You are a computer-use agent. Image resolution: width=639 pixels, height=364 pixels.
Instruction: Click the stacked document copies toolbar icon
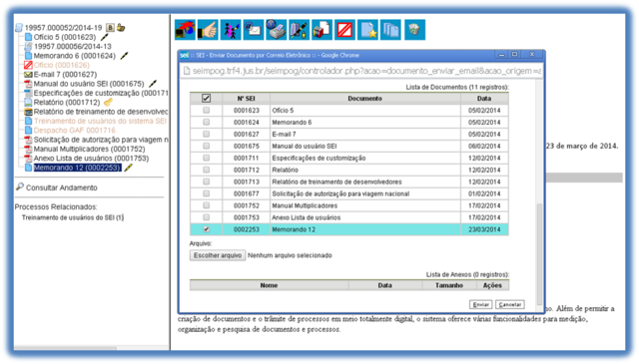tap(390, 30)
